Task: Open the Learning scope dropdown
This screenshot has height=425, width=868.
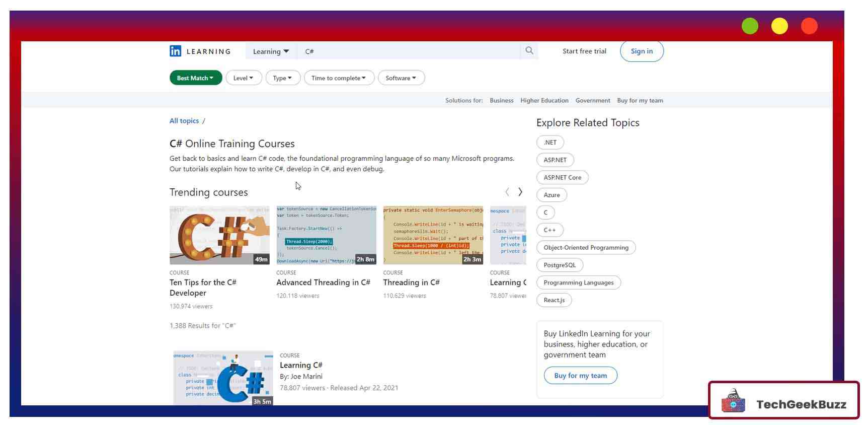Action: click(x=271, y=51)
